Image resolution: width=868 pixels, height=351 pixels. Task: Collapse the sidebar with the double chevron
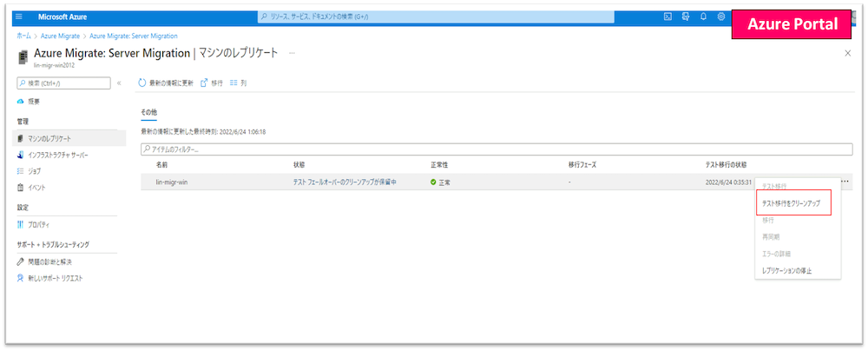click(x=118, y=83)
